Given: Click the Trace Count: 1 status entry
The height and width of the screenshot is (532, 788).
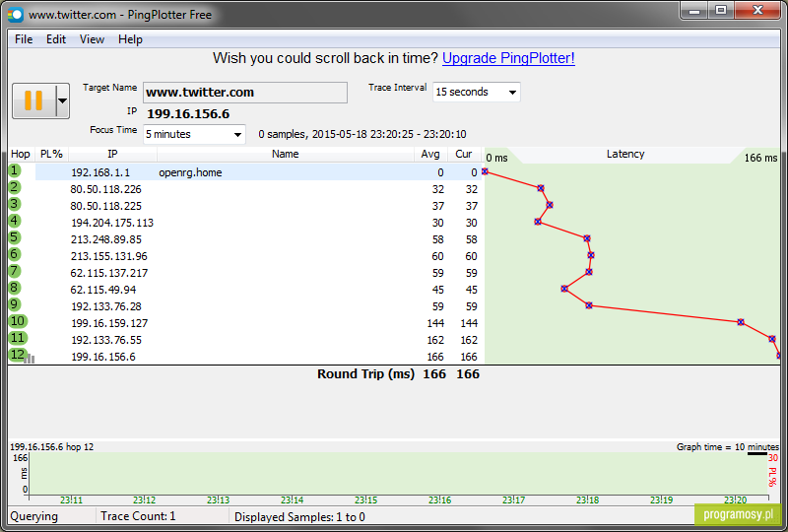Looking at the screenshot, I should 138,516.
